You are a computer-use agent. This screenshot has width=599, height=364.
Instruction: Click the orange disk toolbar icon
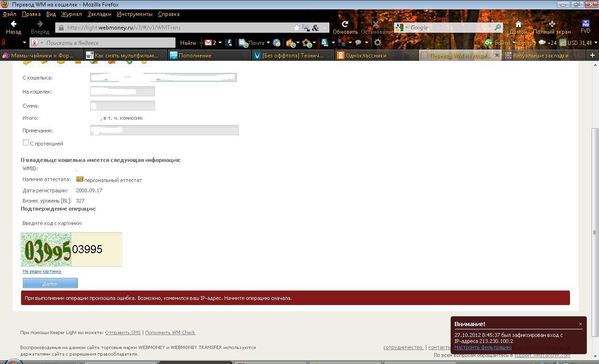(x=291, y=43)
